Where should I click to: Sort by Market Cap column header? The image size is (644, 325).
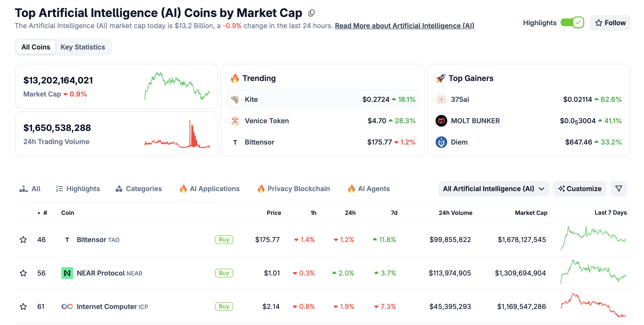pos(531,213)
